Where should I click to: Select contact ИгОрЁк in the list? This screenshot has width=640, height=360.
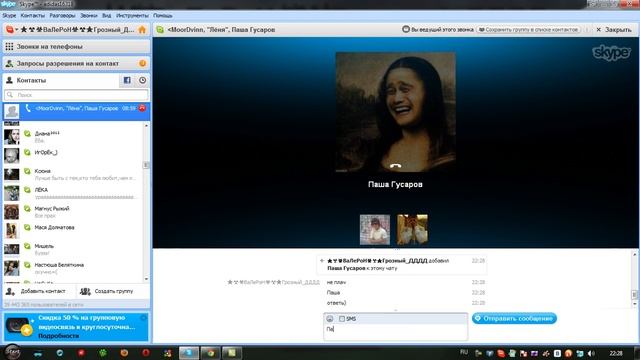[73, 156]
